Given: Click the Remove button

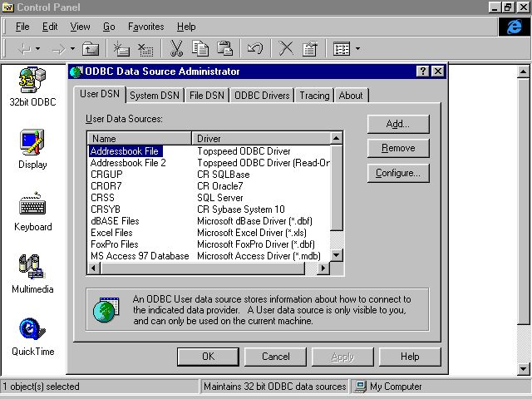Looking at the screenshot, I should tap(398, 148).
